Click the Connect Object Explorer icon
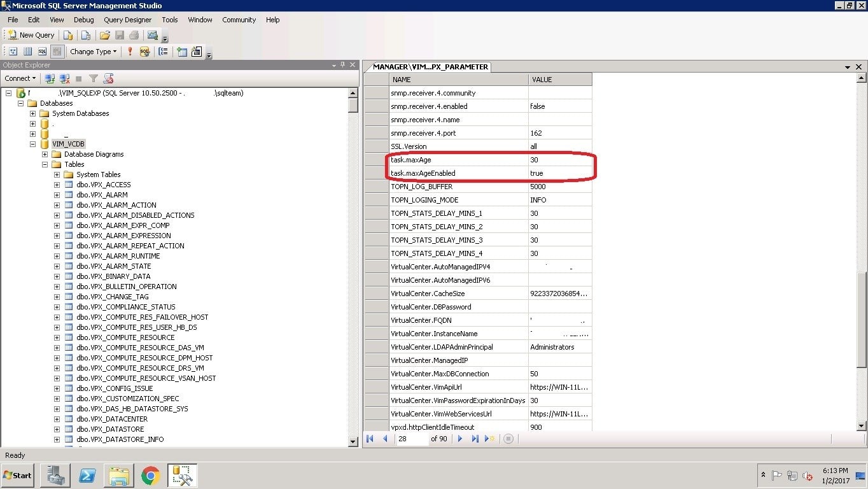 (x=50, y=78)
